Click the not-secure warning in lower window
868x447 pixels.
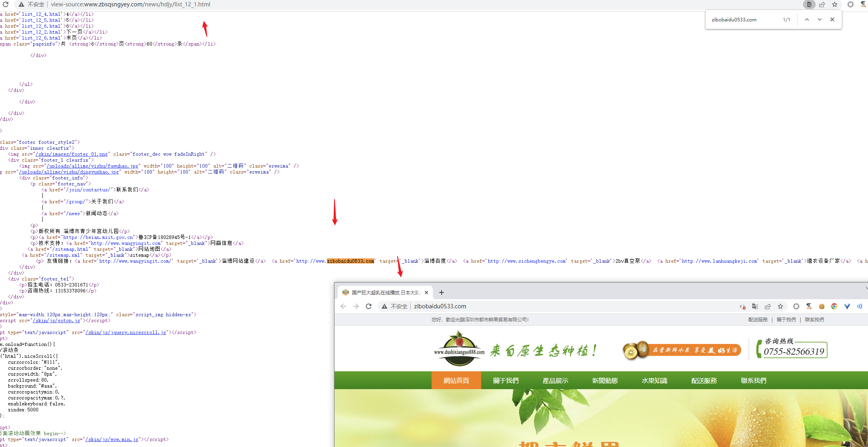click(x=384, y=306)
